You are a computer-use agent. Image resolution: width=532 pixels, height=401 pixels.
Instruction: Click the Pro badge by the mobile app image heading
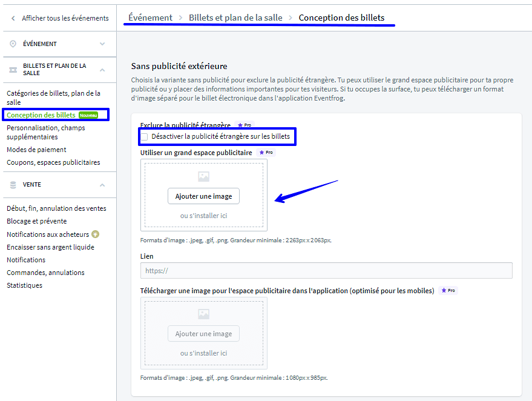tap(448, 291)
